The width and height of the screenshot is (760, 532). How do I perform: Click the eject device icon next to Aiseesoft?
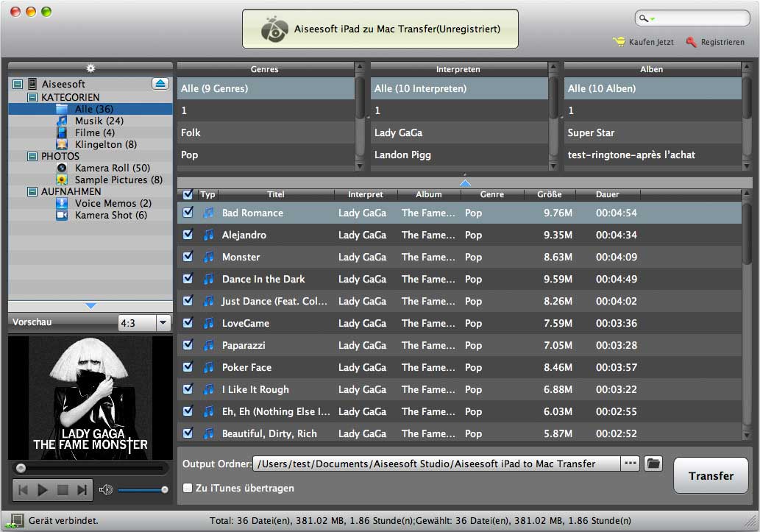click(x=160, y=83)
